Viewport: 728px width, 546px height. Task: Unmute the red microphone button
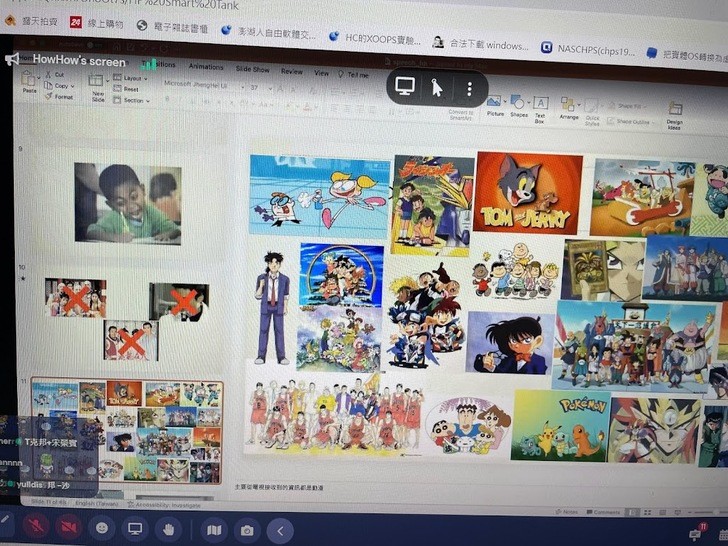[35, 527]
